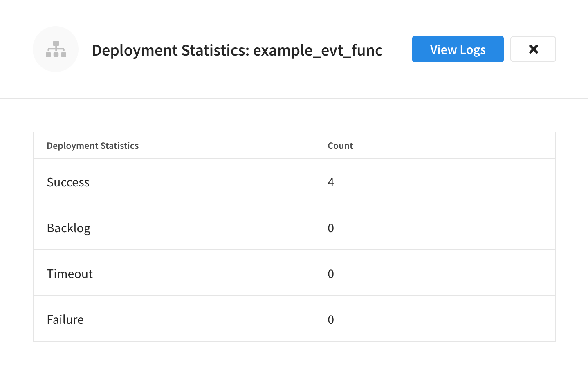
Task: Select the Timeout count value 0
Action: (330, 274)
